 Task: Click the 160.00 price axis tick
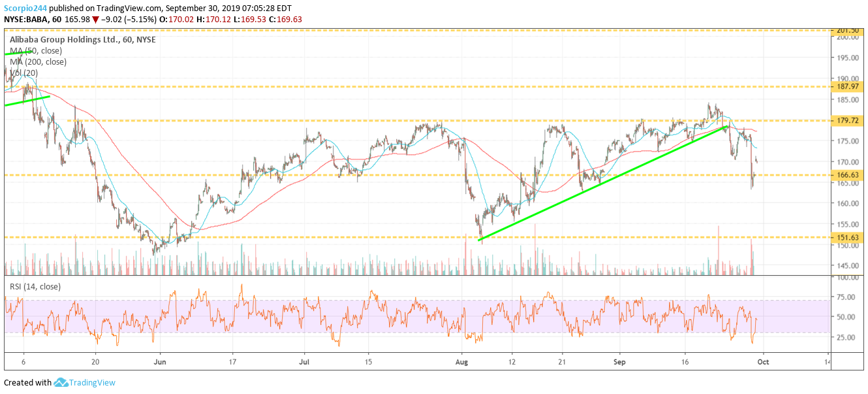(847, 203)
